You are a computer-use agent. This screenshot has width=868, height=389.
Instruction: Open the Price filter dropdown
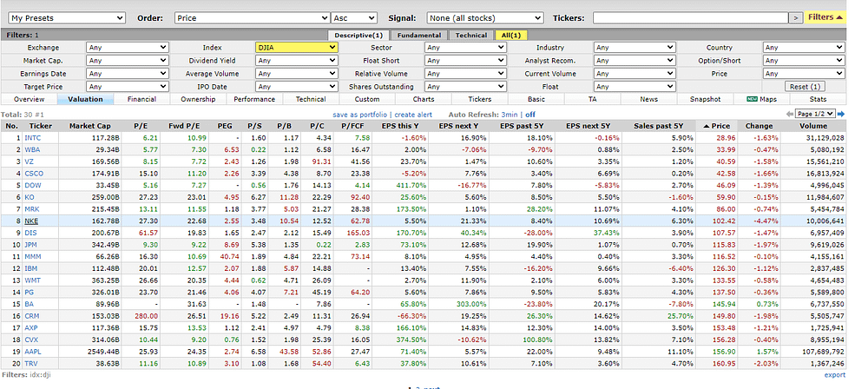point(804,73)
